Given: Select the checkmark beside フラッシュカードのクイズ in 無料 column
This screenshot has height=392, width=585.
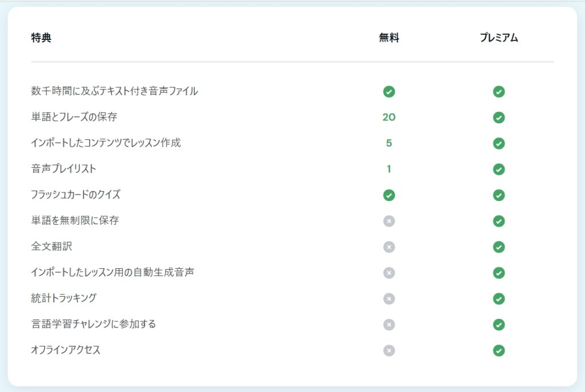Looking at the screenshot, I should pos(389,195).
